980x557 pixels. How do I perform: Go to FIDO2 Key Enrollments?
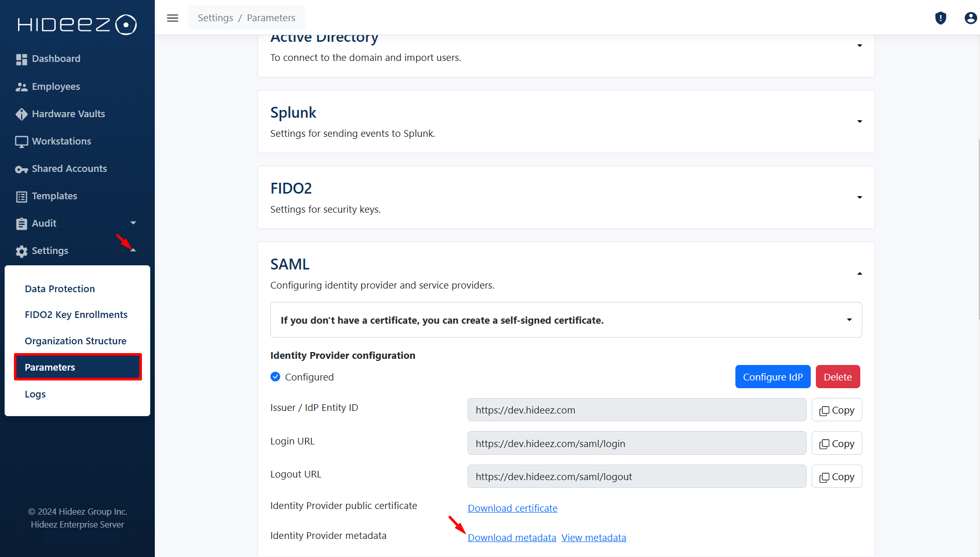click(76, 314)
